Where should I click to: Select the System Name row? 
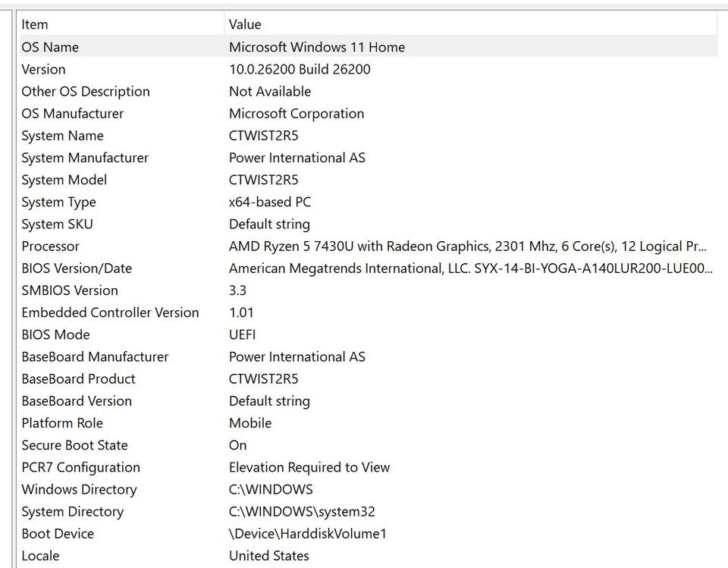(62, 136)
